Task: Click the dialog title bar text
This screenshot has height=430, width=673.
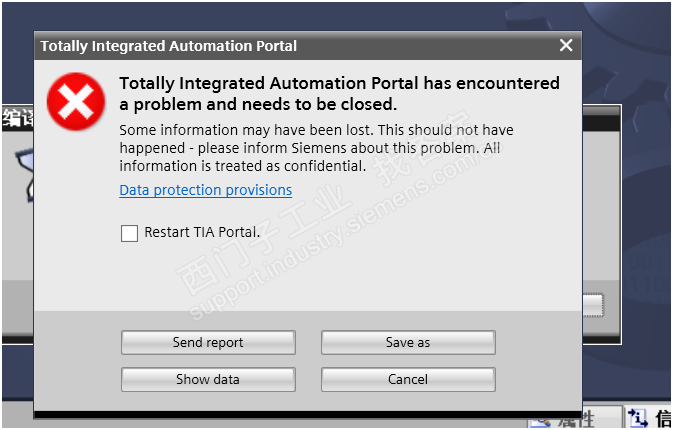Action: tap(168, 46)
